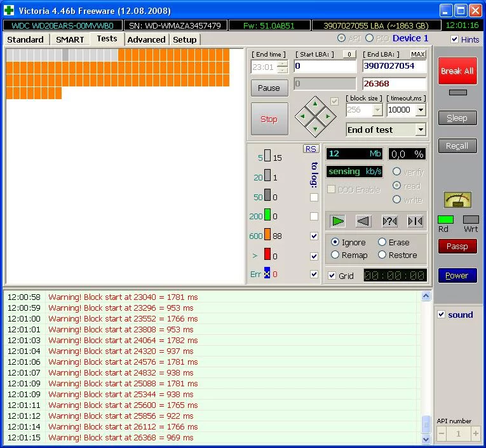Uncheck the Hints checkbox
This screenshot has width=486, height=448.
454,39
